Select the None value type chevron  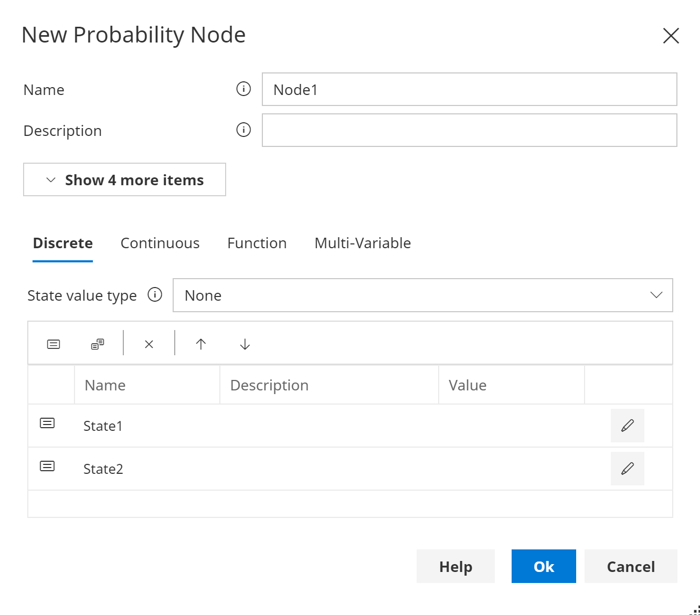click(x=656, y=295)
